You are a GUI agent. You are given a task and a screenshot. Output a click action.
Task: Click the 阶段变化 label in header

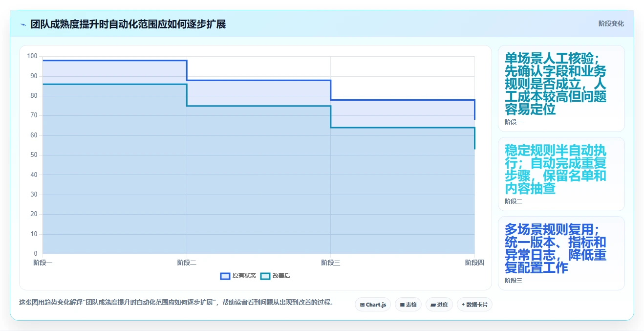(x=611, y=23)
